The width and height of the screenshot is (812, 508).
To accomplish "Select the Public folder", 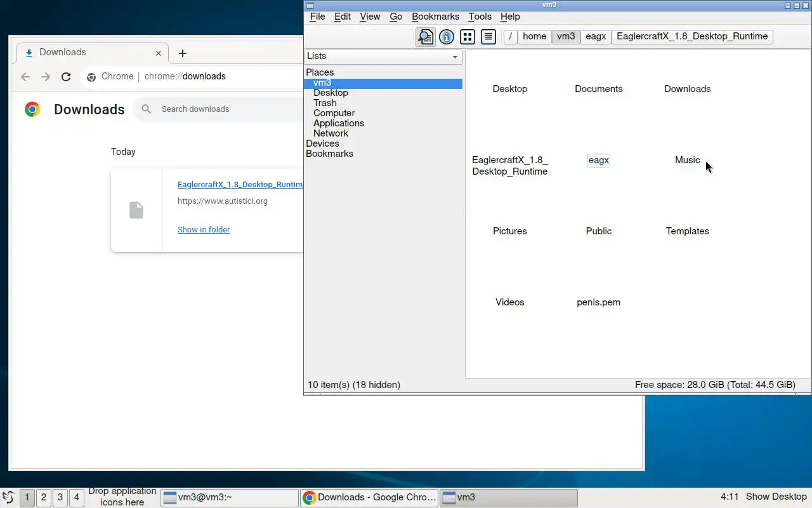I will [x=599, y=231].
